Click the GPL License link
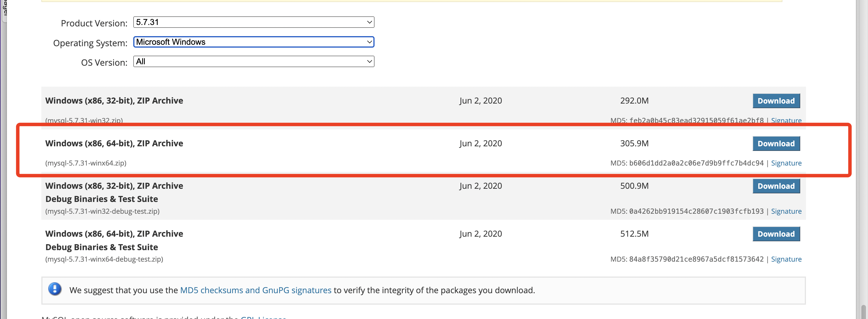Image resolution: width=868 pixels, height=319 pixels. (263, 317)
